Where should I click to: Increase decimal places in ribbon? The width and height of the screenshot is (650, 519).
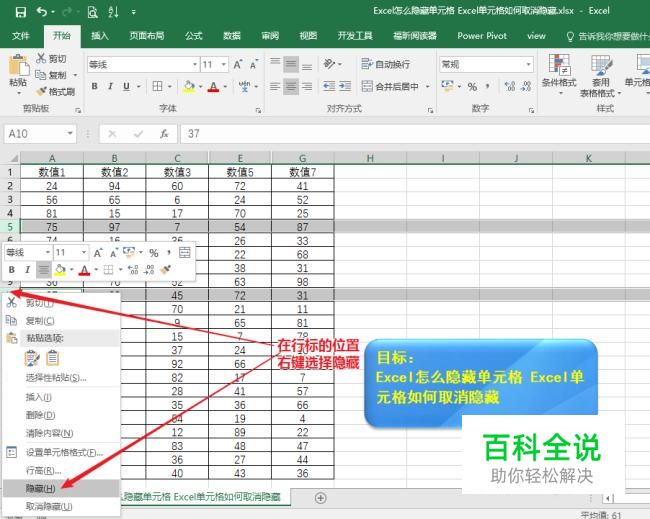click(x=509, y=86)
